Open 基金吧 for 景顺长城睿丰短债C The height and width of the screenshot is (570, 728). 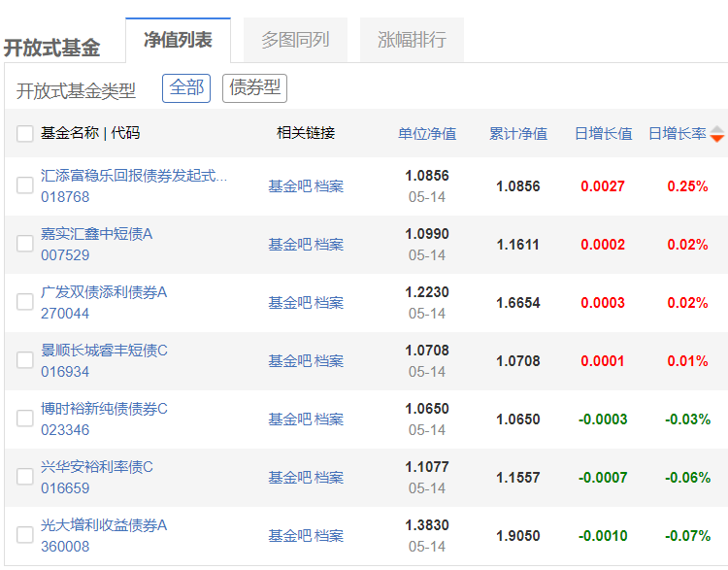[290, 361]
